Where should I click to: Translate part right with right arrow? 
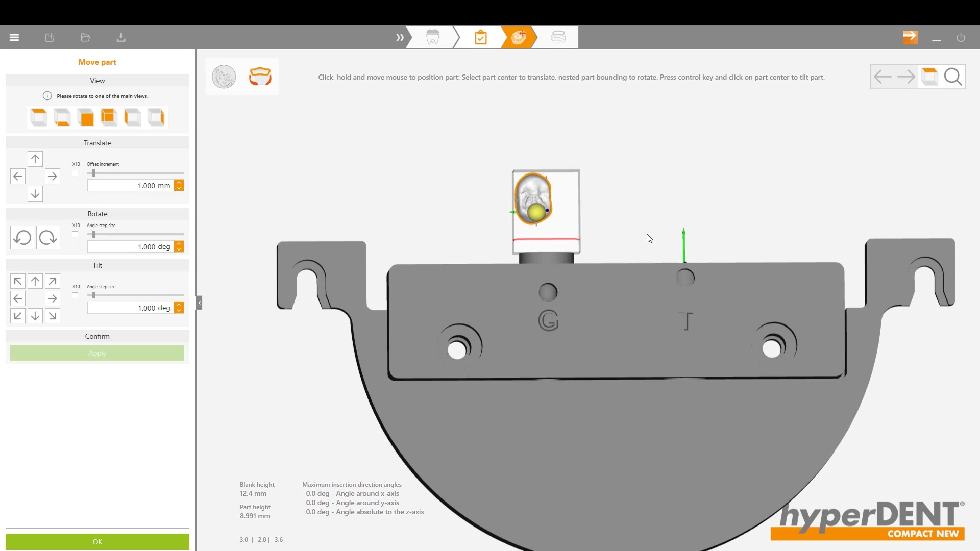[x=52, y=177]
